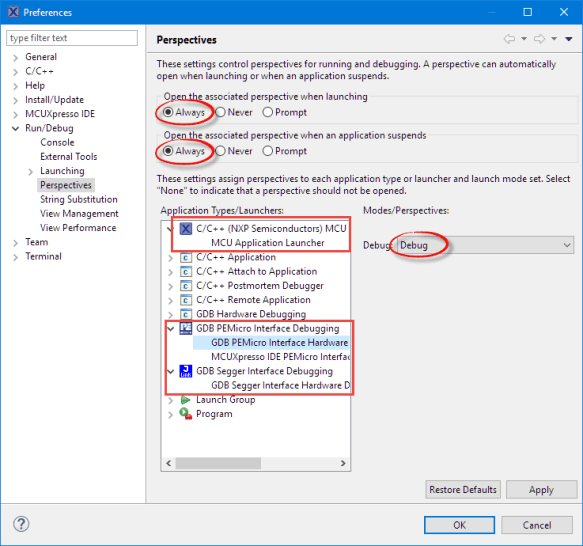
Task: Expand the C/C++ Application launcher node
Action: coord(171,258)
